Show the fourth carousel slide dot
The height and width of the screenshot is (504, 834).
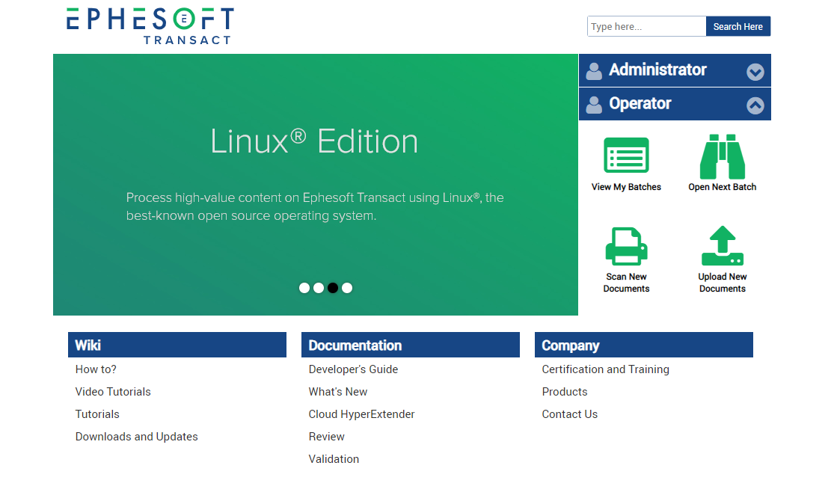[347, 288]
